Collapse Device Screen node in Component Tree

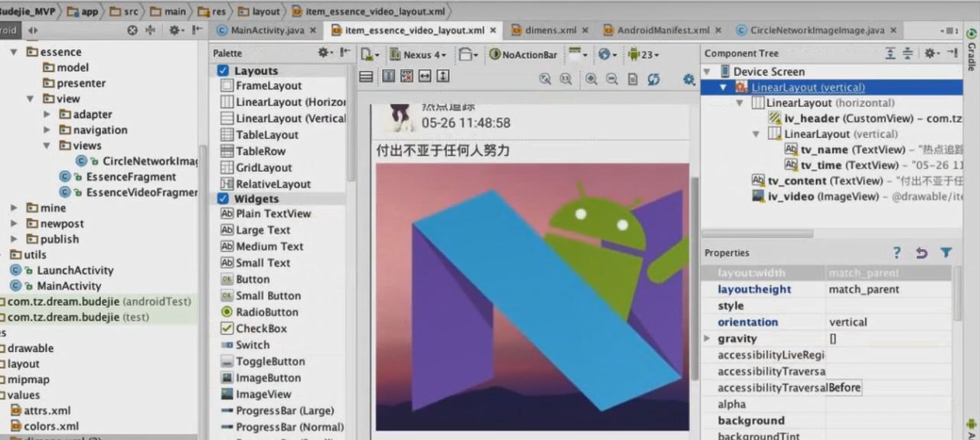[708, 71]
